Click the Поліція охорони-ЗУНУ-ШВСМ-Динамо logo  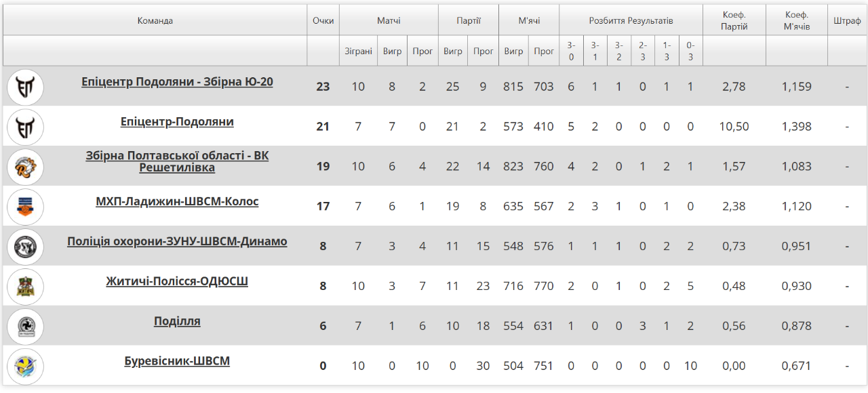(x=25, y=247)
